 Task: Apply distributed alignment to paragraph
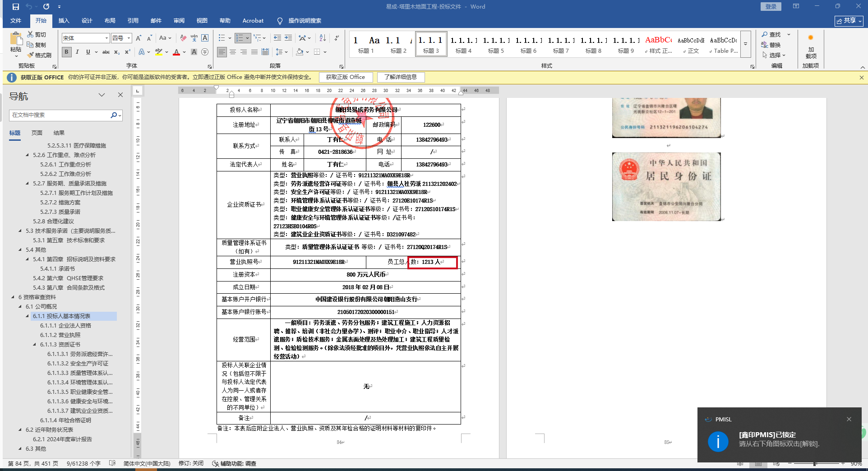click(x=265, y=52)
